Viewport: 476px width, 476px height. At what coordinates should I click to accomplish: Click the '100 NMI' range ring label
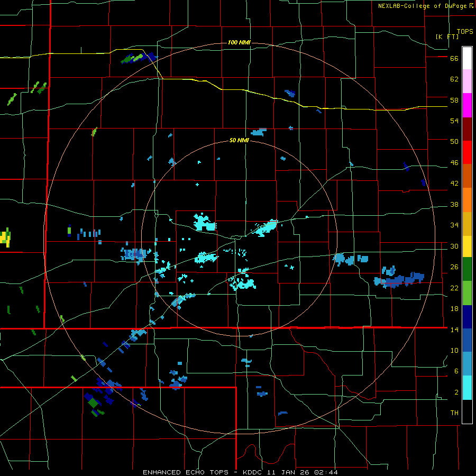[x=239, y=42]
